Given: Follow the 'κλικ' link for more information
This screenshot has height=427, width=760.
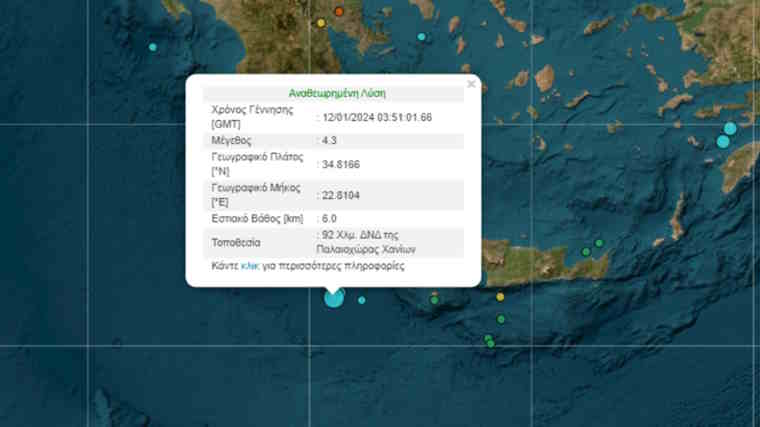Looking at the screenshot, I should coord(250,266).
